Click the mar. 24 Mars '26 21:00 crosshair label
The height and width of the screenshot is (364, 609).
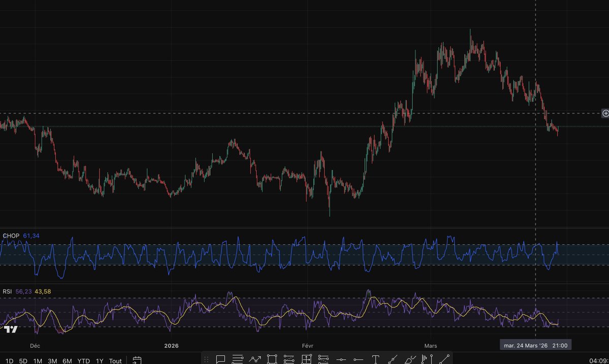535,345
